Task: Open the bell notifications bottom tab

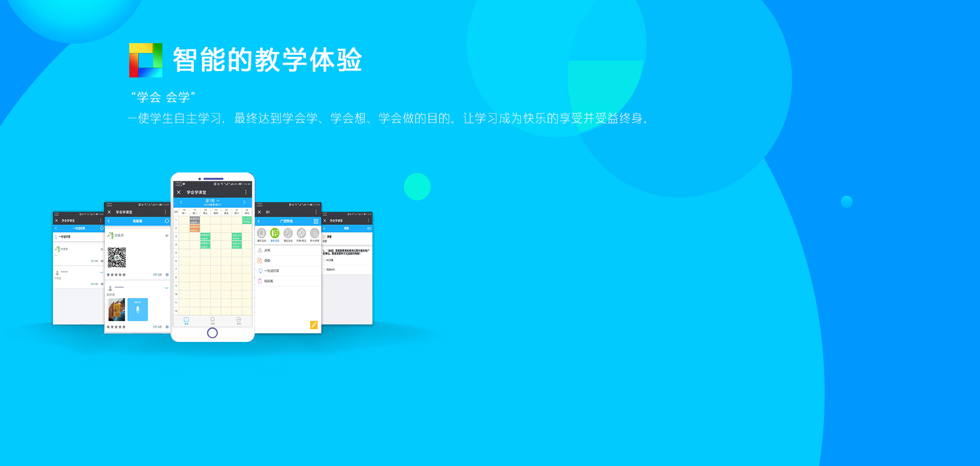Action: coord(212,320)
